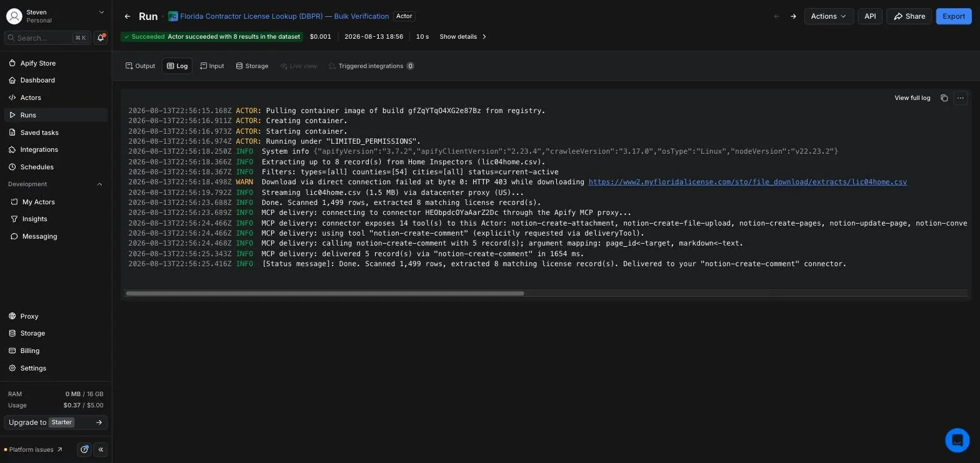Open Integrations in sidebar
This screenshot has width=980, height=463.
[56, 149]
